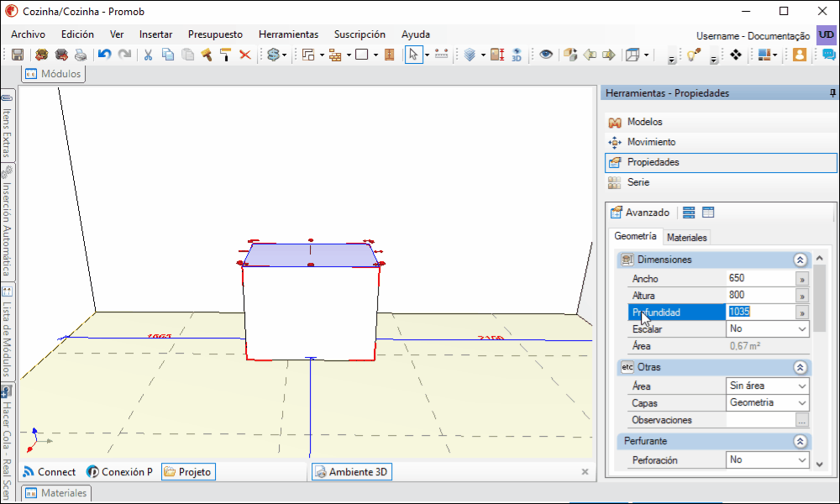
Task: Click the four diamonds pan icon
Action: point(736,55)
